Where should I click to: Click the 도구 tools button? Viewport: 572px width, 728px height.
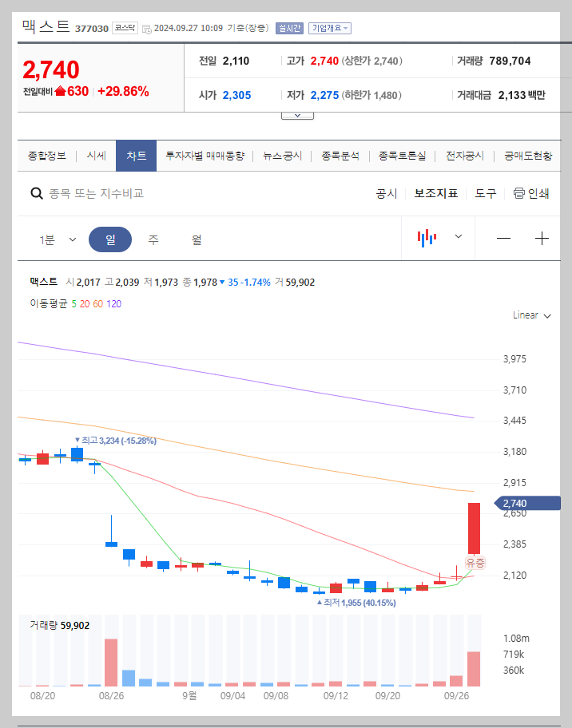tap(484, 193)
